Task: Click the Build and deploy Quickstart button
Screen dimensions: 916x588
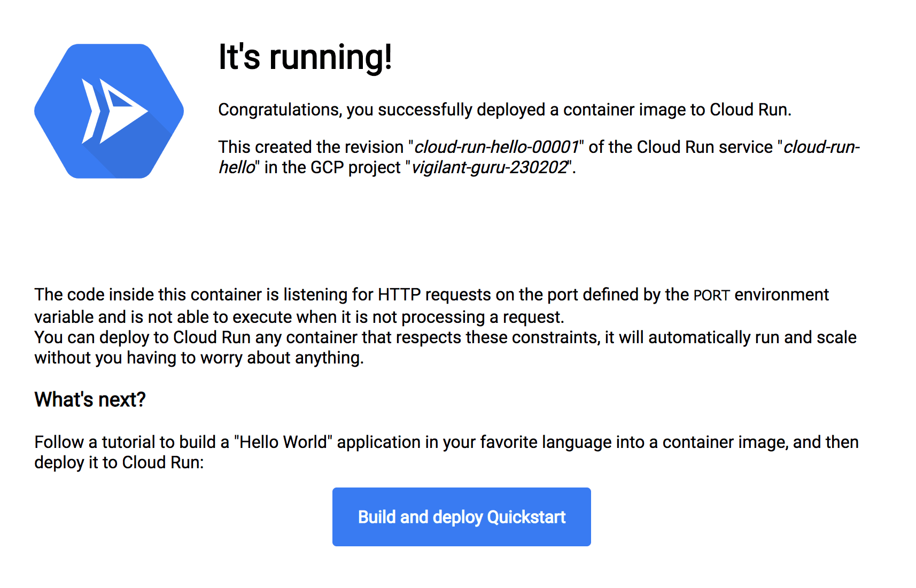Action: [x=462, y=517]
